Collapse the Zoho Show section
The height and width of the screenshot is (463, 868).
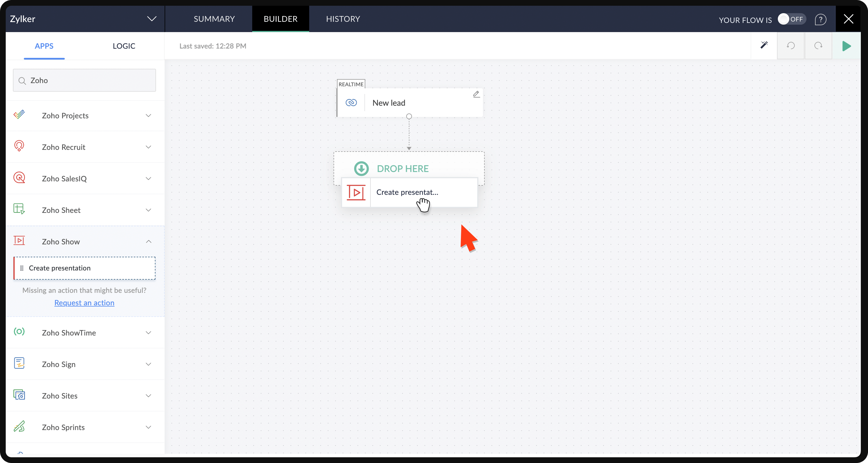coord(148,242)
